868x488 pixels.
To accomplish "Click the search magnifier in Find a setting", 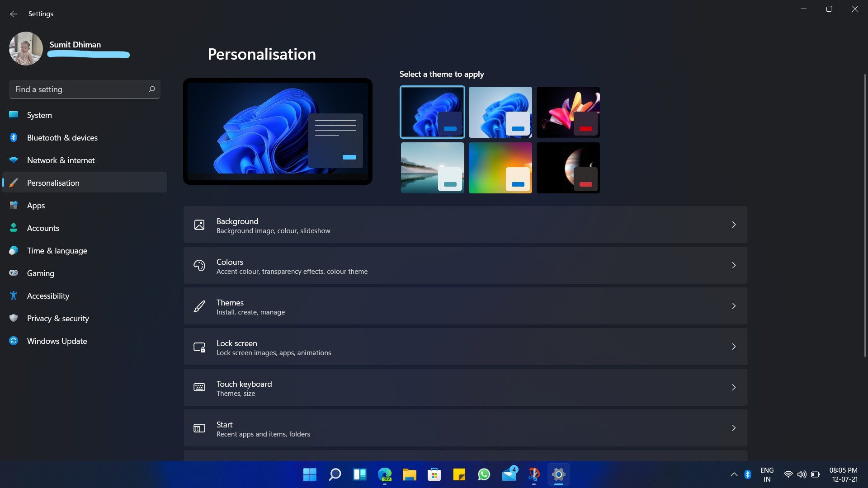I will click(x=151, y=89).
